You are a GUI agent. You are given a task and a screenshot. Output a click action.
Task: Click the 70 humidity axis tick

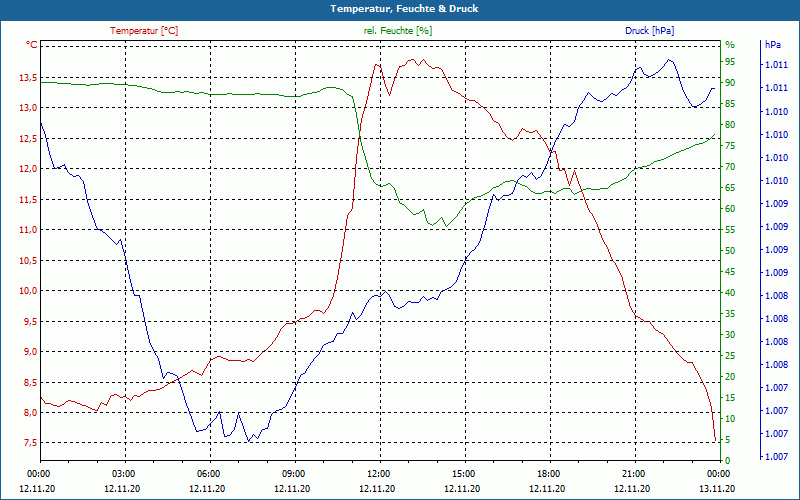tap(730, 166)
